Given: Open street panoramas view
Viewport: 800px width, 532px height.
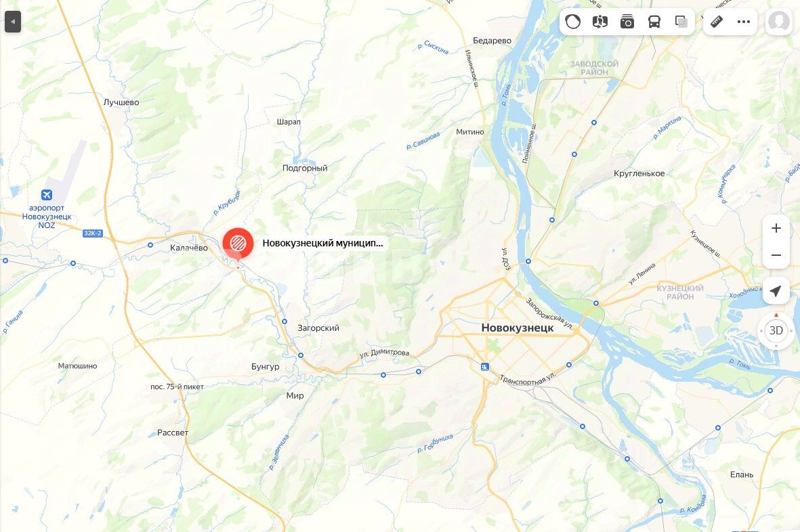Looking at the screenshot, I should pyautogui.click(x=600, y=22).
